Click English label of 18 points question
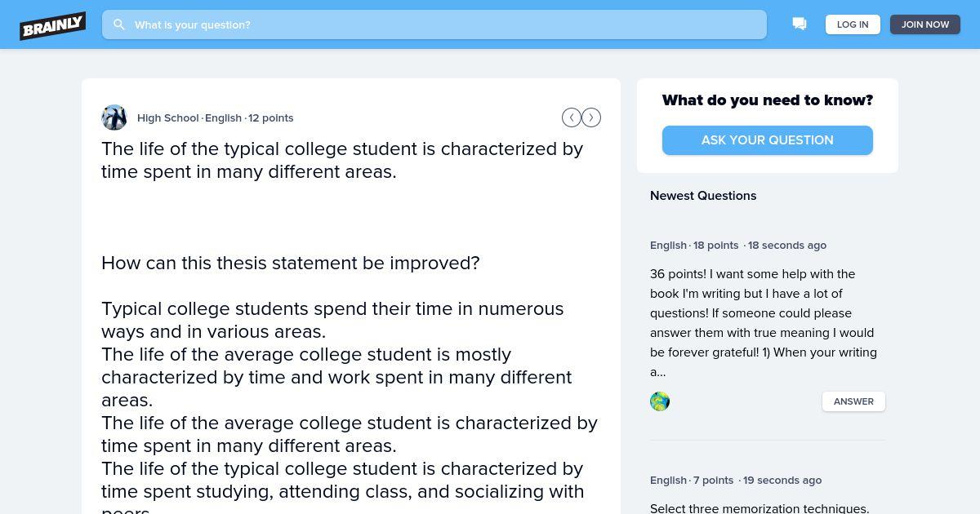 click(668, 245)
